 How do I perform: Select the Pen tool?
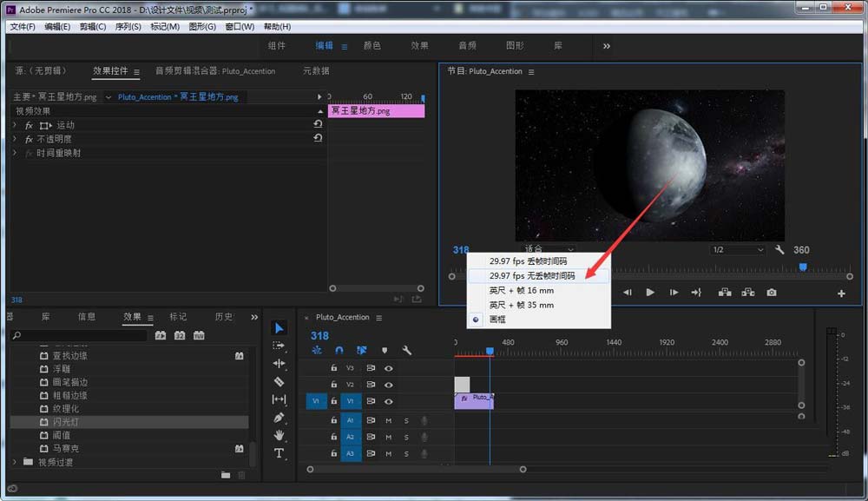point(279,418)
